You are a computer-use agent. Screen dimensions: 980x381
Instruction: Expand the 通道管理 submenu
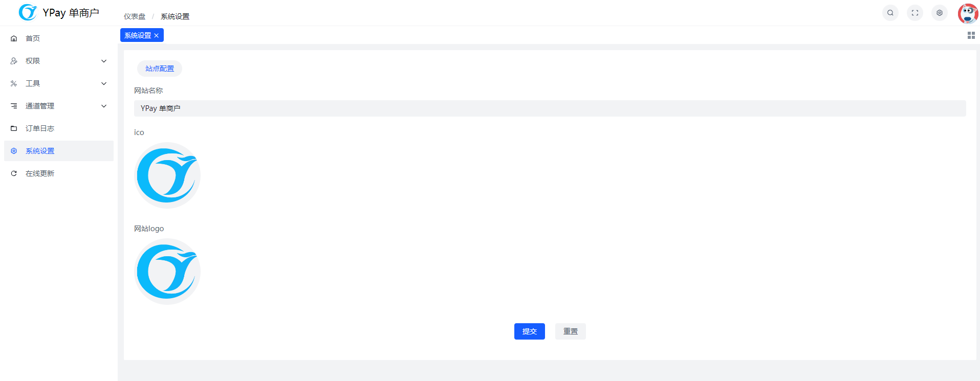point(59,106)
